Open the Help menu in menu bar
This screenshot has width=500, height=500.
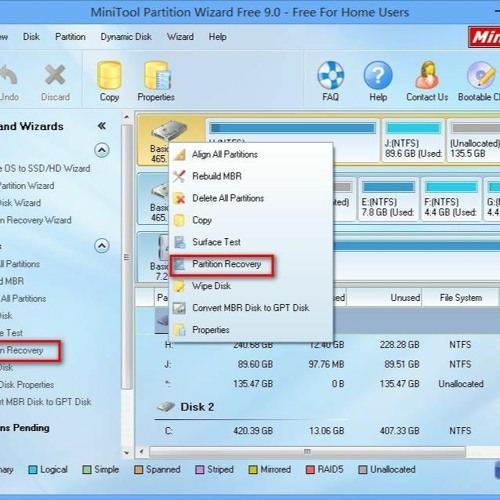pyautogui.click(x=218, y=37)
